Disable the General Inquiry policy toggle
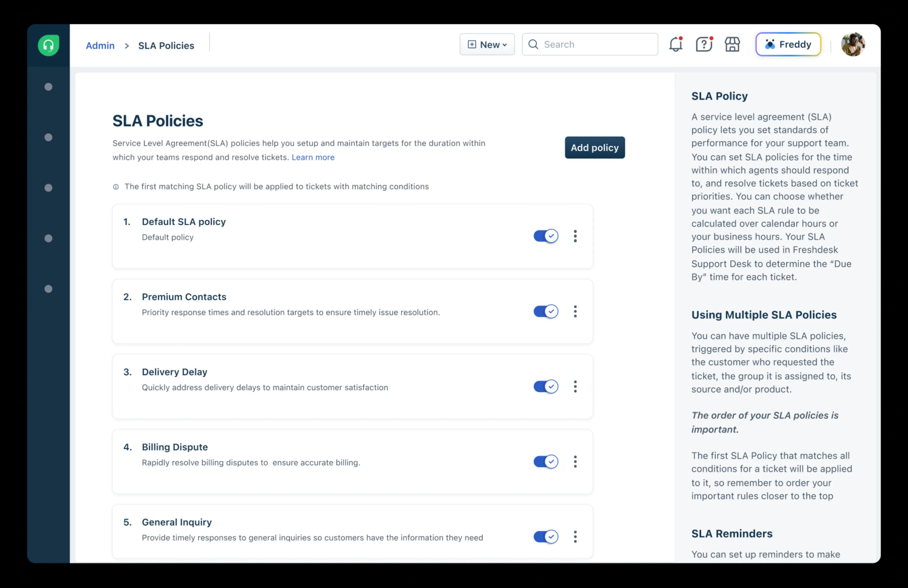Screen dimensions: 908x588 (x=546, y=537)
